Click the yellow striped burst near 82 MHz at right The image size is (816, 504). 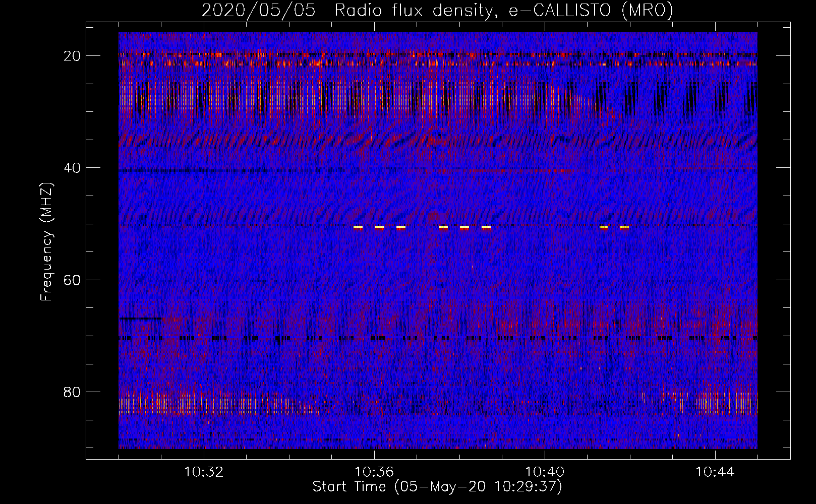click(x=726, y=404)
